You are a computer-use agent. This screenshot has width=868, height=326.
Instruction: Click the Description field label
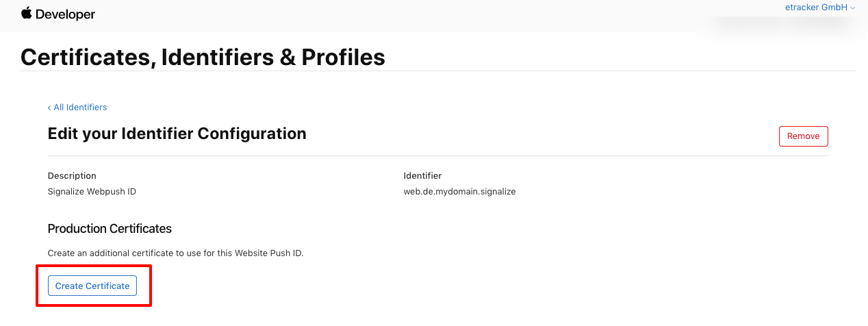[72, 176]
